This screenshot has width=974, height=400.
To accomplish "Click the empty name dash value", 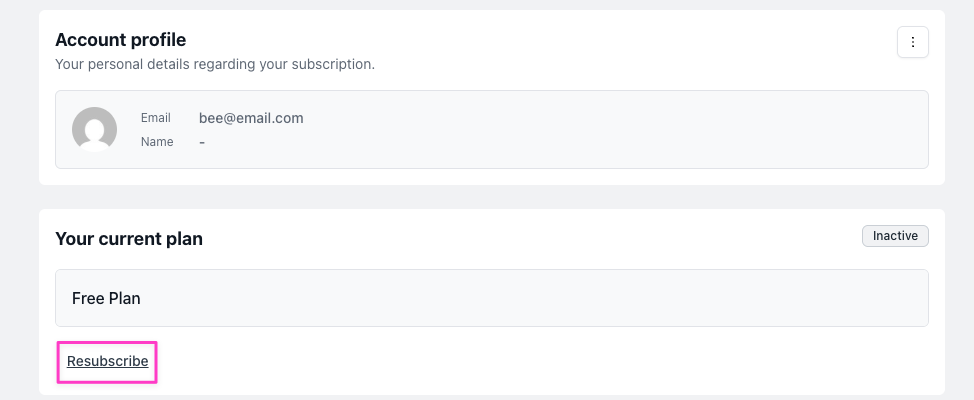I will [x=202, y=142].
